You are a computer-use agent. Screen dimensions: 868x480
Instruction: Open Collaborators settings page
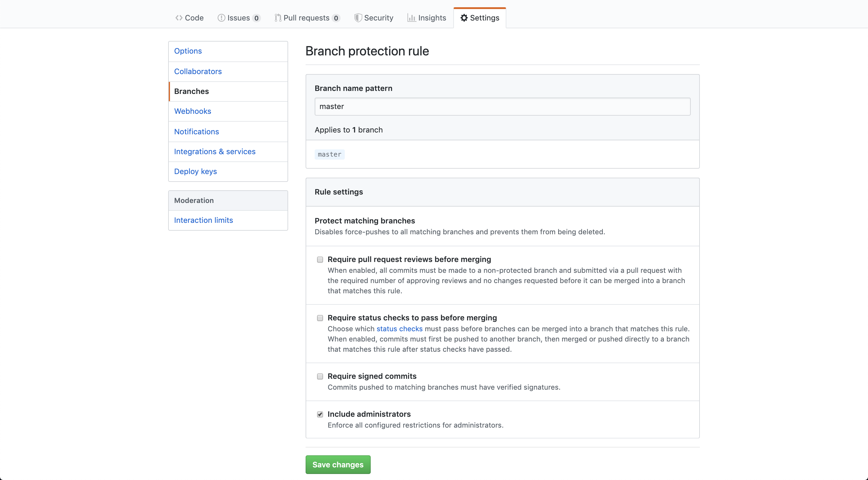[228, 71]
